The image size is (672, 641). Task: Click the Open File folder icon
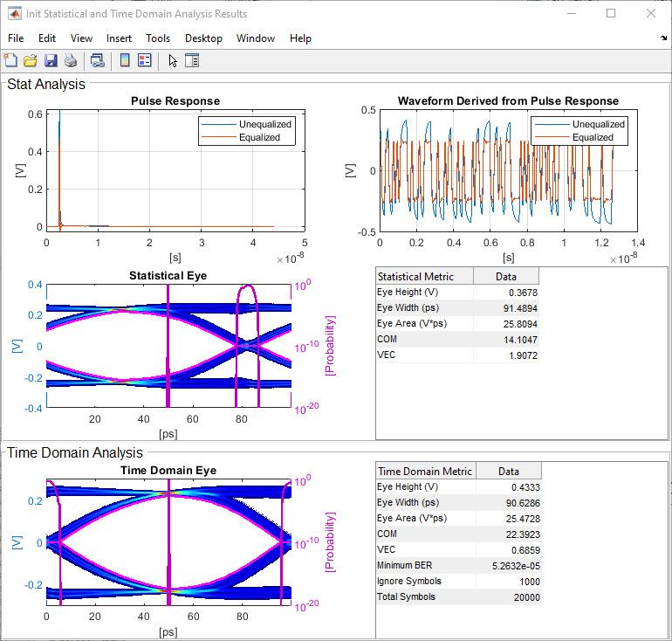click(30, 60)
